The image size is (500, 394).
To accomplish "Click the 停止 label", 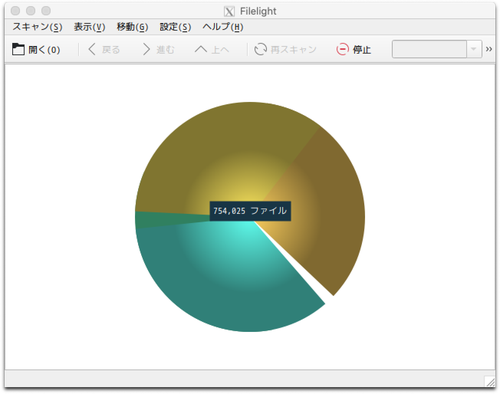I will 362,50.
